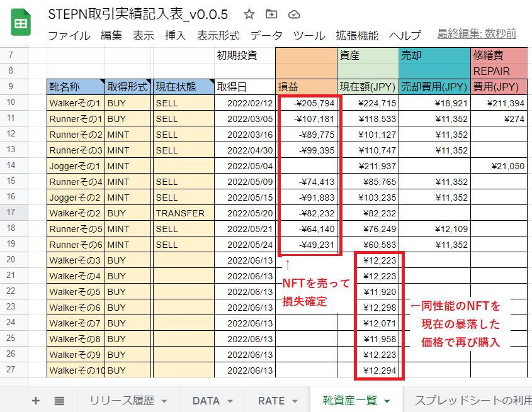
Task: Switch to the DATA sheet tab
Action: [x=206, y=401]
